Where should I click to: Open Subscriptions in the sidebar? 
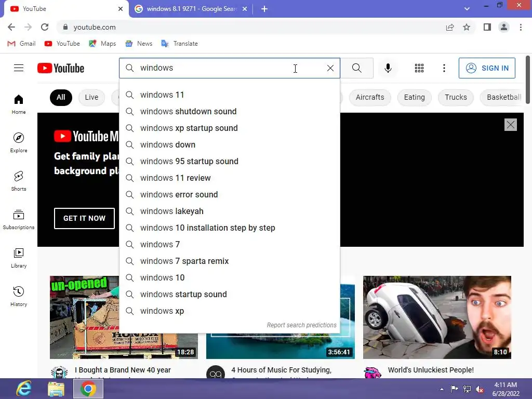click(19, 220)
